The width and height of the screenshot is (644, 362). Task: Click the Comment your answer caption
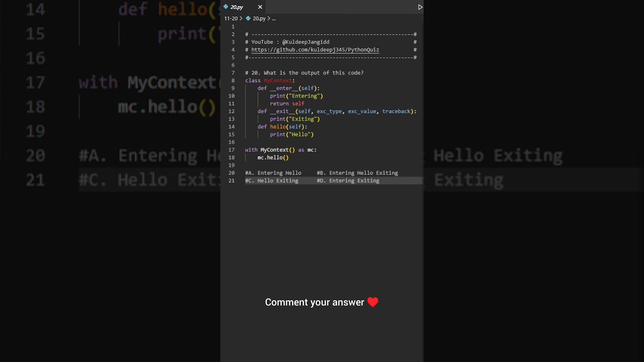(314, 302)
